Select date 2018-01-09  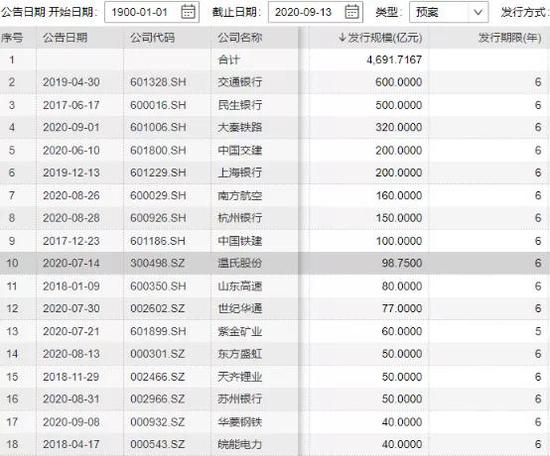coord(71,286)
